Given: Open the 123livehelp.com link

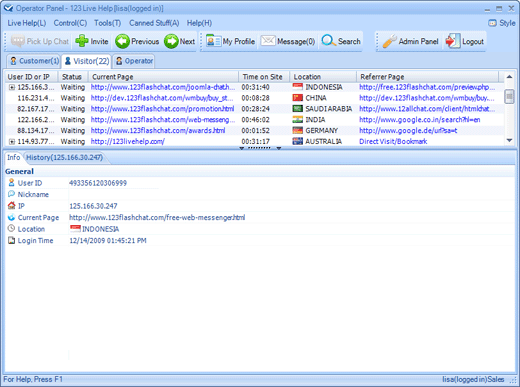Looking at the screenshot, I should (128, 141).
